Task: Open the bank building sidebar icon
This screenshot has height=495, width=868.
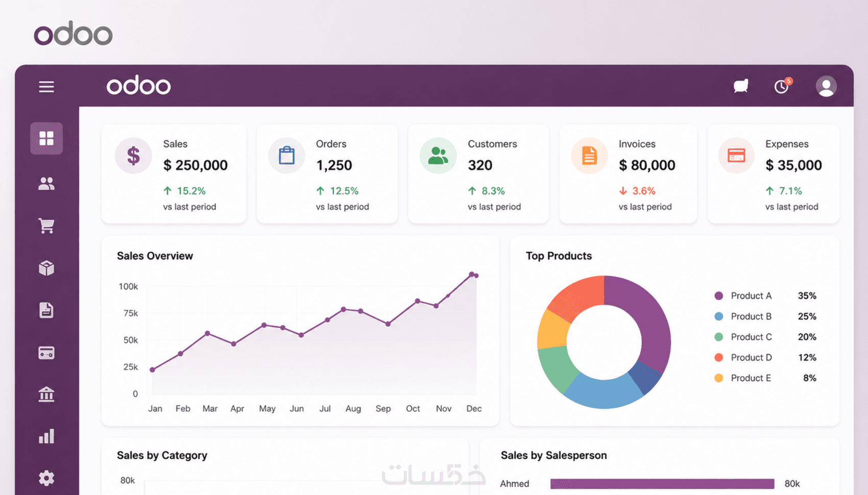Action: pos(46,394)
